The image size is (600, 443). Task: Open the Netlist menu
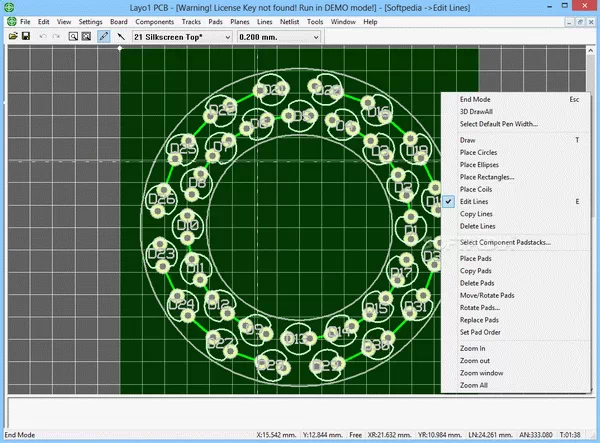click(287, 21)
